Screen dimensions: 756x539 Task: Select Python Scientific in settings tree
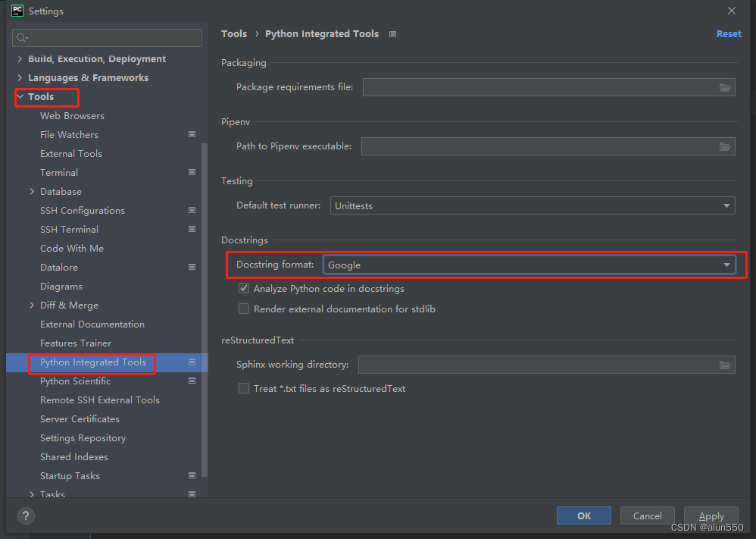coord(75,381)
